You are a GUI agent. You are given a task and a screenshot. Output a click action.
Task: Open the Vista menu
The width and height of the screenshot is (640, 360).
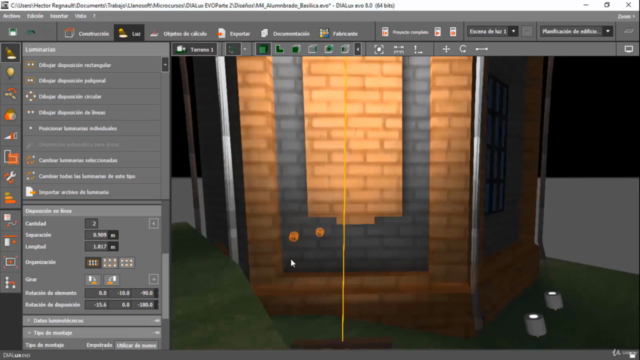tap(80, 16)
